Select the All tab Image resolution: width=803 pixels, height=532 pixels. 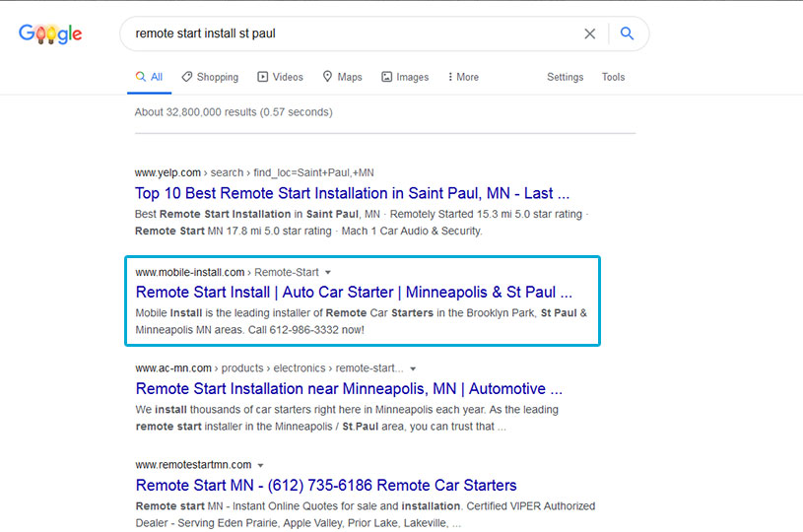(149, 77)
